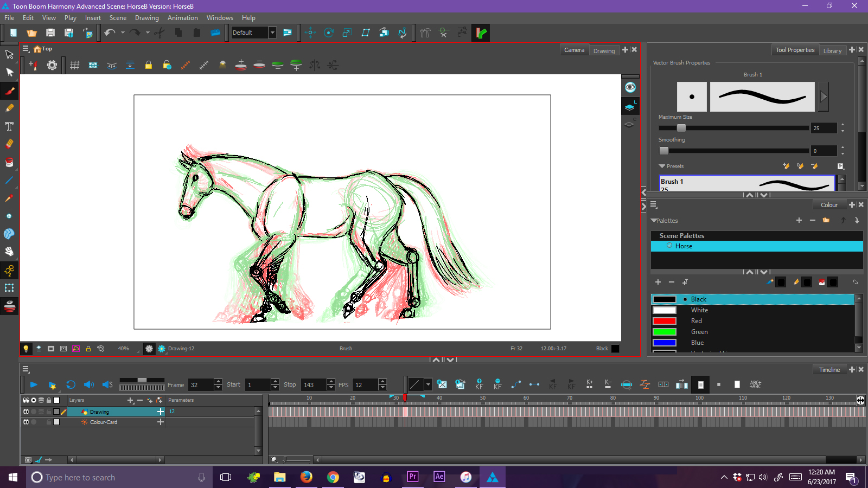Select the Text tool

(x=9, y=126)
